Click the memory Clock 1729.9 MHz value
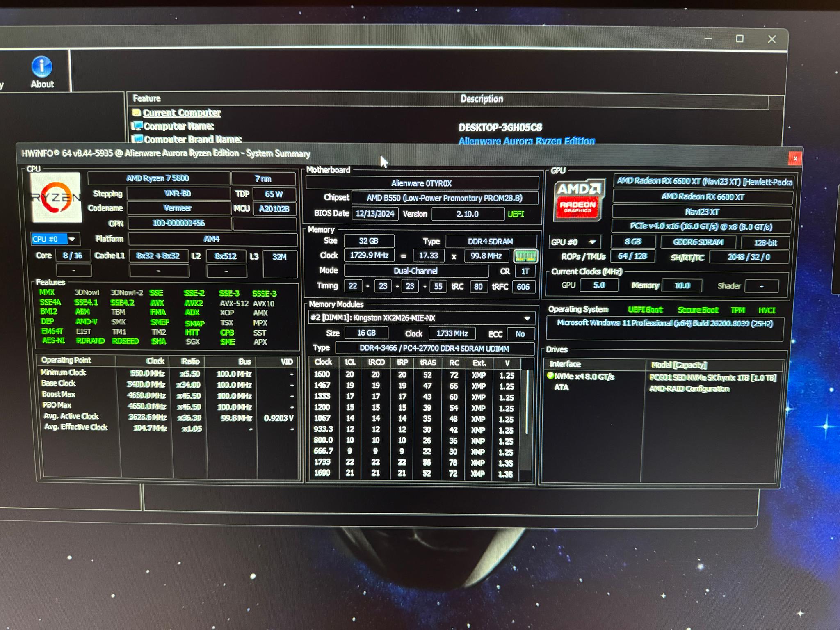840x630 pixels. (x=369, y=255)
